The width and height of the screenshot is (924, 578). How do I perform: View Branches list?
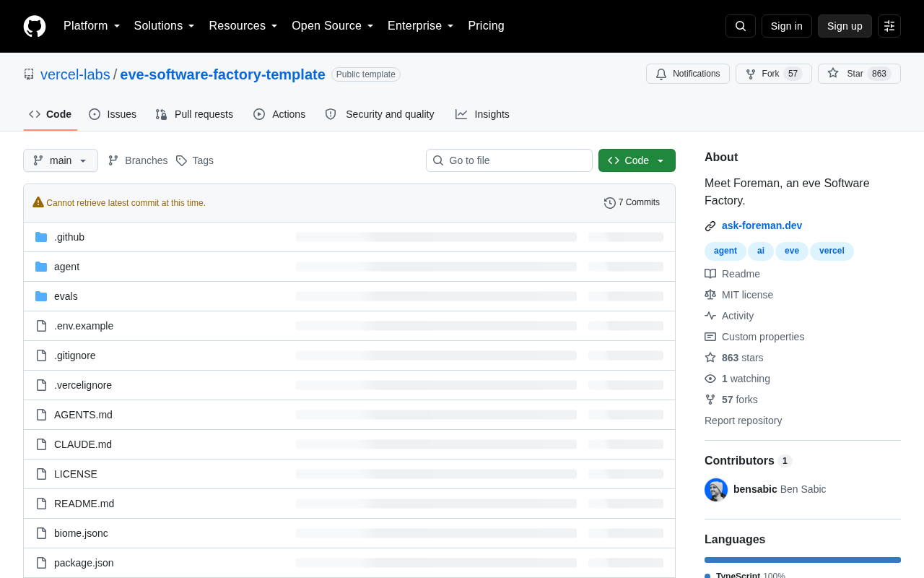138,160
